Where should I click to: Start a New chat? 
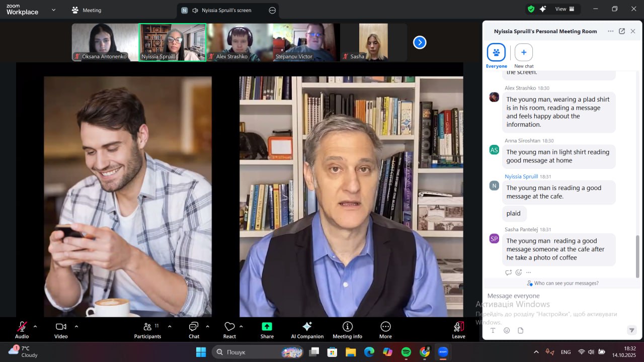coord(524,53)
